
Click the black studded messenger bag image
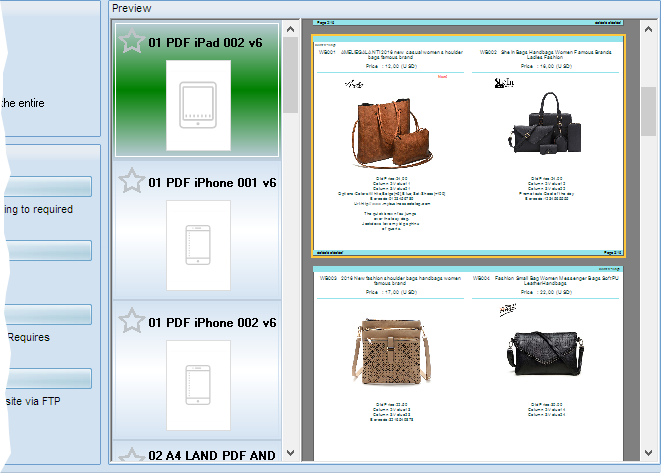point(545,353)
